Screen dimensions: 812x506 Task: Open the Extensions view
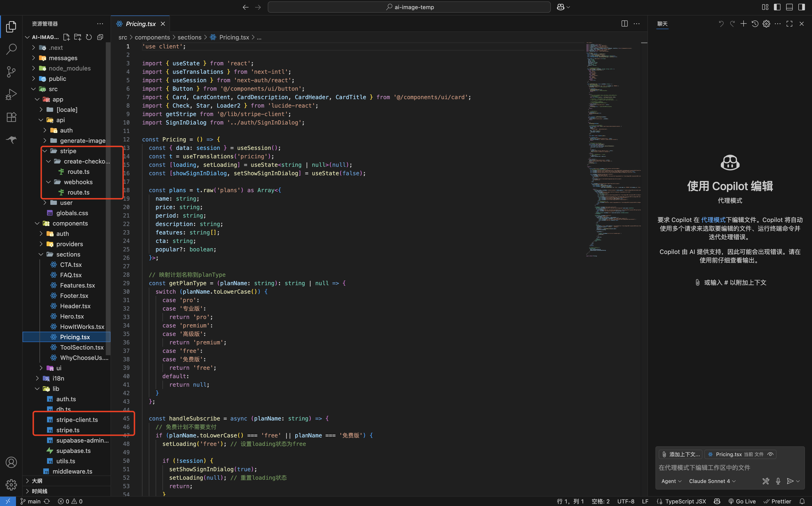(x=11, y=117)
